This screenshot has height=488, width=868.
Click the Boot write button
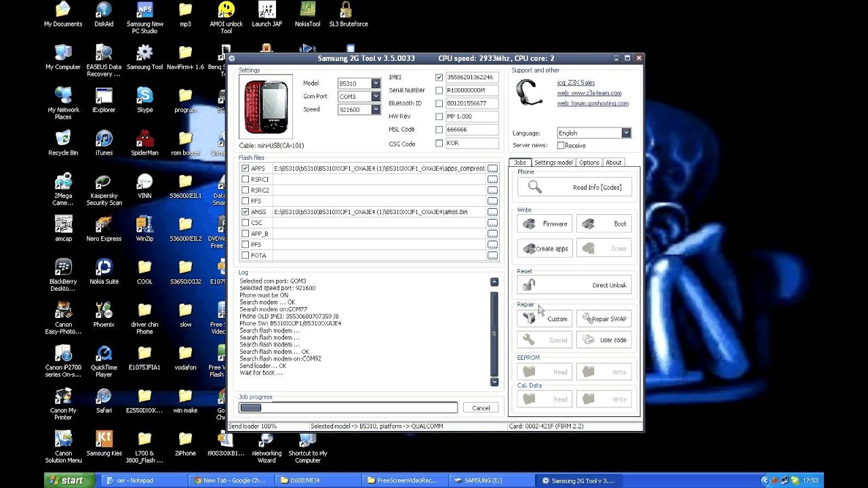pyautogui.click(x=604, y=224)
